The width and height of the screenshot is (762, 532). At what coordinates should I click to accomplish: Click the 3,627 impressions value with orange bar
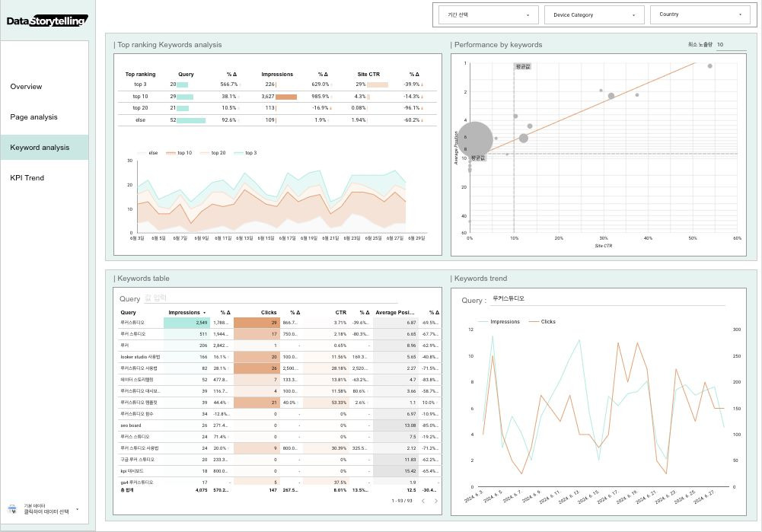279,97
